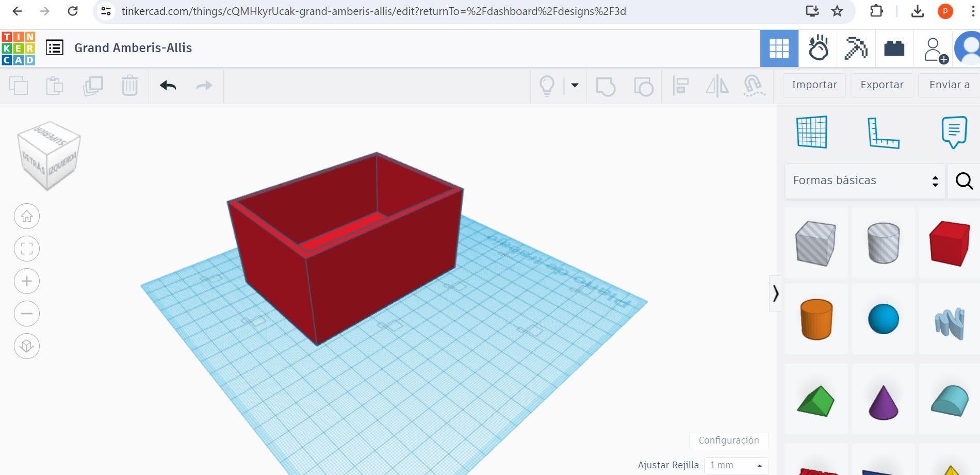Activate the Cruise magnet tool
This screenshot has height=475, width=980.
[x=754, y=86]
